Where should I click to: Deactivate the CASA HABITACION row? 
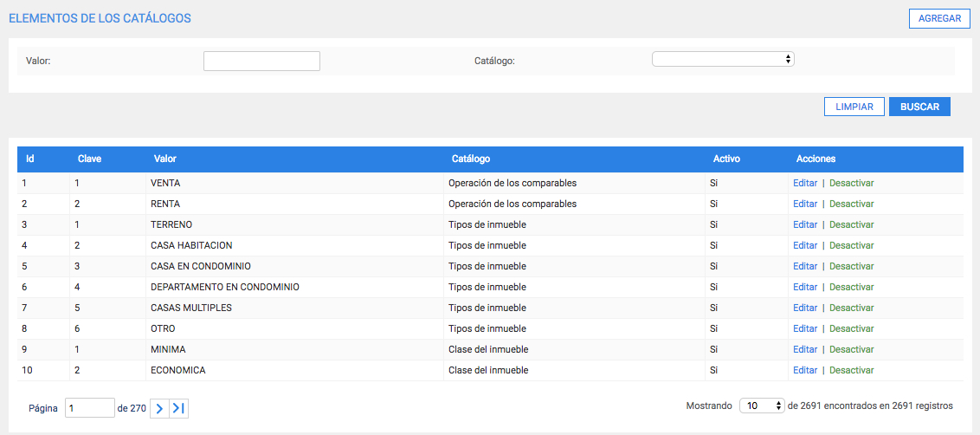[x=851, y=245]
